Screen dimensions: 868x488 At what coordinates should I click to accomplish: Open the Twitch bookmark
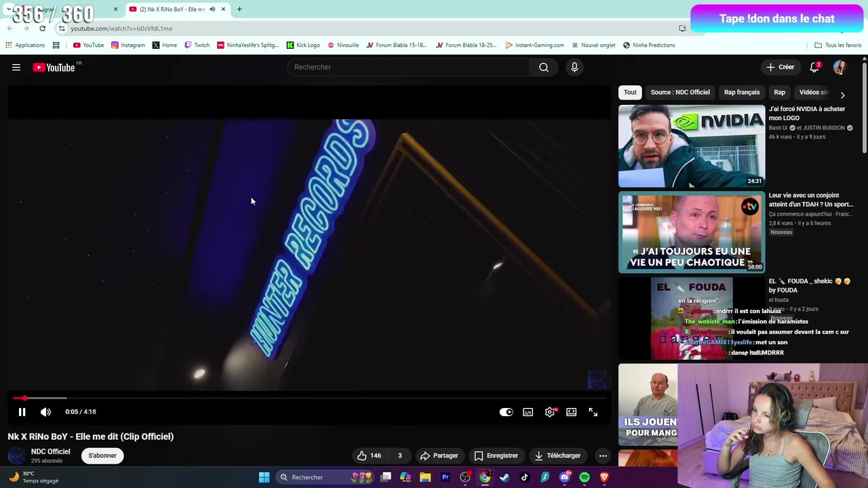click(197, 45)
